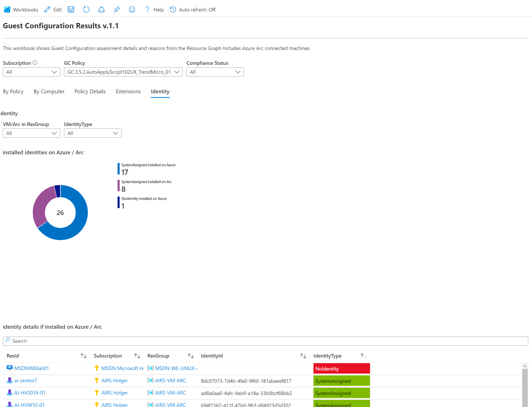This screenshot has width=532, height=407.
Task: Open Help from the question mark icon
Action: point(147,10)
